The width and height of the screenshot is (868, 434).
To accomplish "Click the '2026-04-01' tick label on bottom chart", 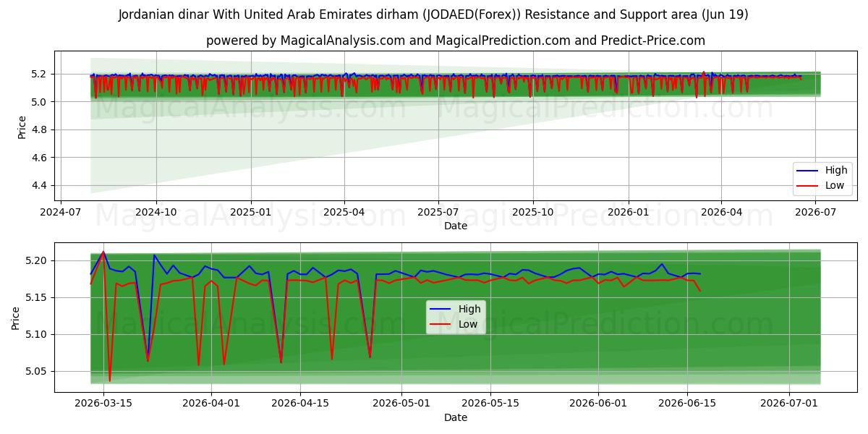I will pos(211,404).
